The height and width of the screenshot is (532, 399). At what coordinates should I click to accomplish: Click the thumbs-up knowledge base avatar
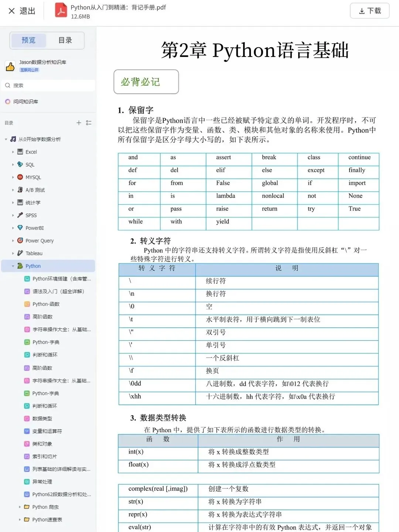point(10,66)
